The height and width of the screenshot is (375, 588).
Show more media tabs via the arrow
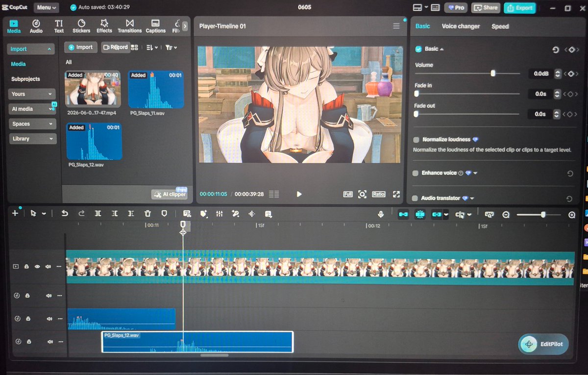[185, 26]
